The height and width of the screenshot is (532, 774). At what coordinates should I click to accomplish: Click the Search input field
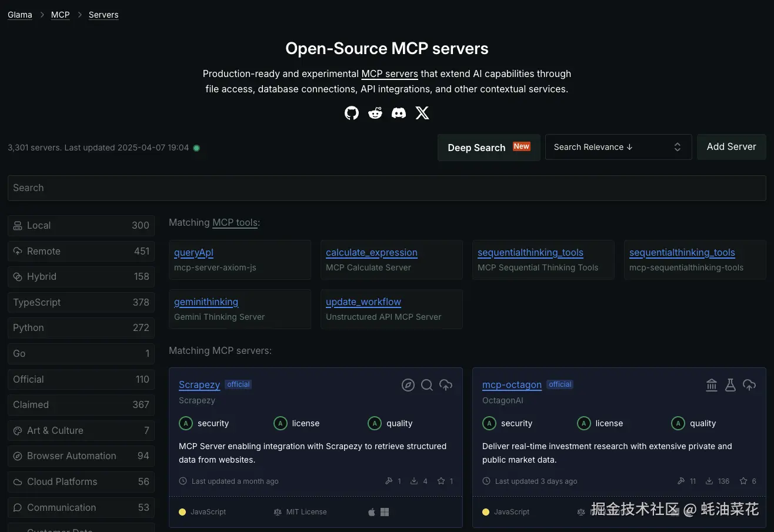point(387,188)
